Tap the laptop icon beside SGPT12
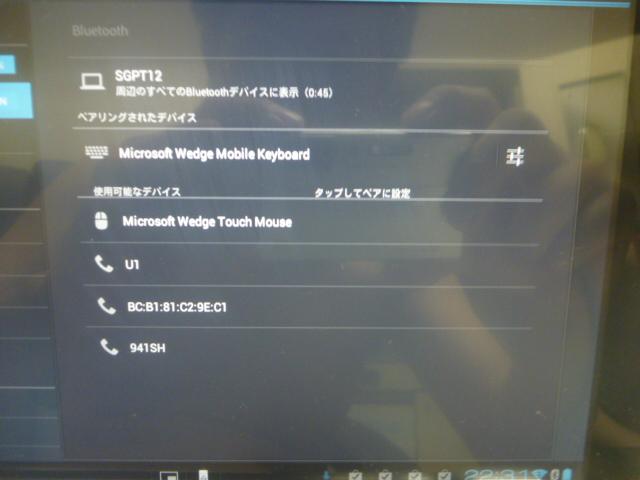640x480 pixels. click(92, 82)
